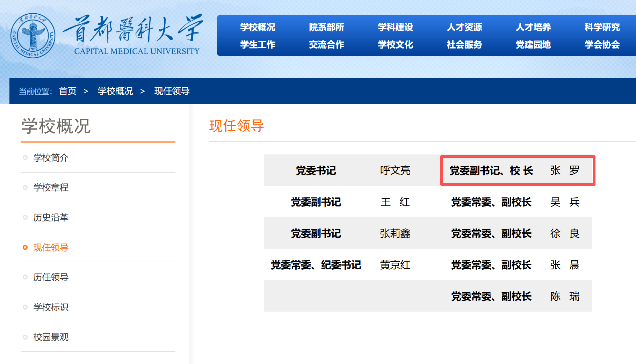Open the 人才资源 navigation item
Screen dimensions: 636x364
click(464, 27)
